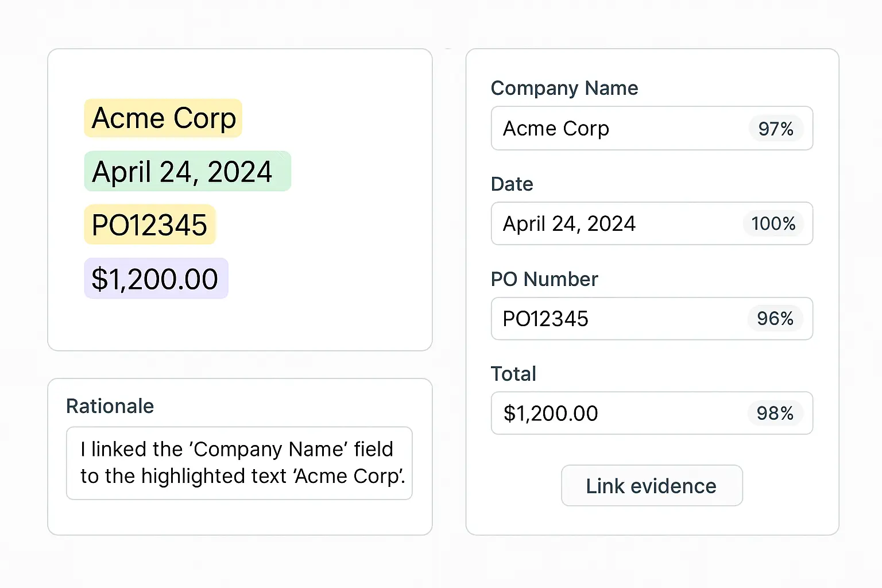This screenshot has height=588, width=882.
Task: Select the highlighted 'PO12345' evidence
Action: coord(149,225)
